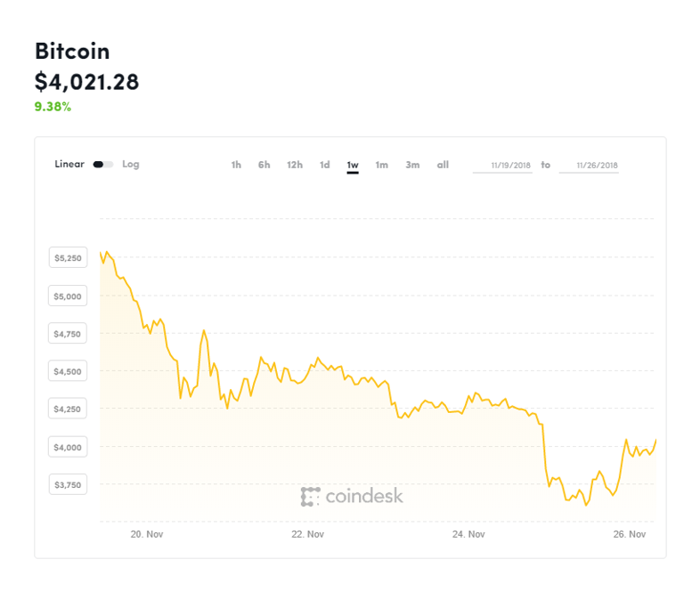Viewport: 700px width, 592px height.
Task: Show the 3m price history
Action: 412,165
